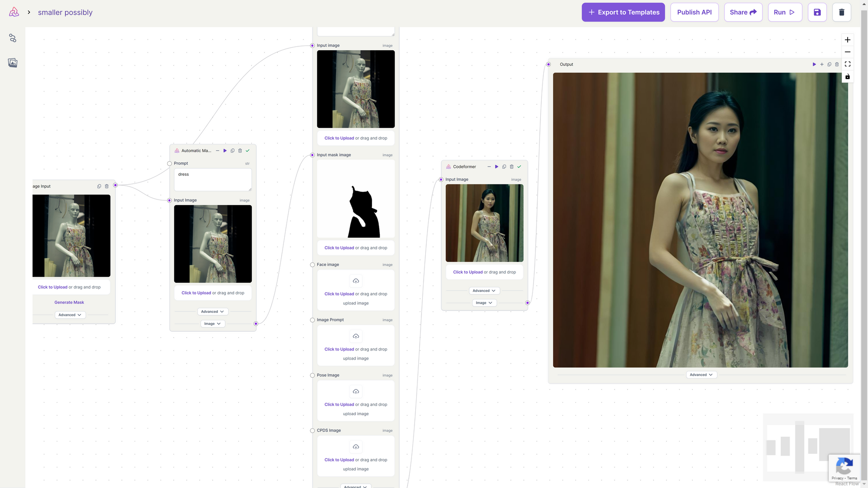The image size is (868, 488).
Task: Open Image output dropdown in Automatic Mask
Action: click(x=212, y=324)
